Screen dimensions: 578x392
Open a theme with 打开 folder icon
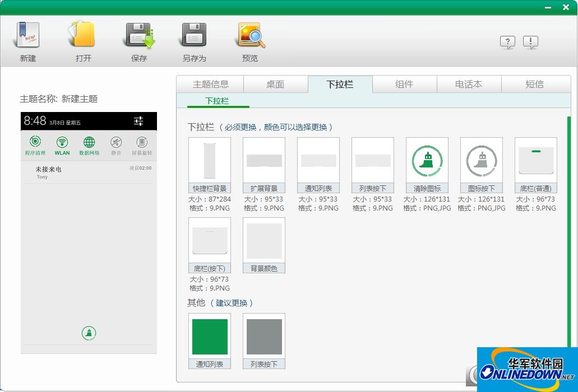[82, 35]
